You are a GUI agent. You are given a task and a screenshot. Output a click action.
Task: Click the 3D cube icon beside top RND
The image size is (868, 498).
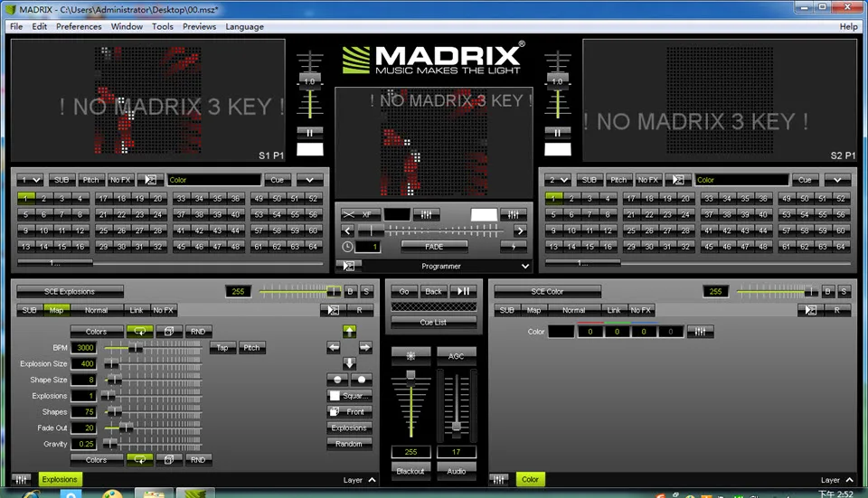[169, 332]
